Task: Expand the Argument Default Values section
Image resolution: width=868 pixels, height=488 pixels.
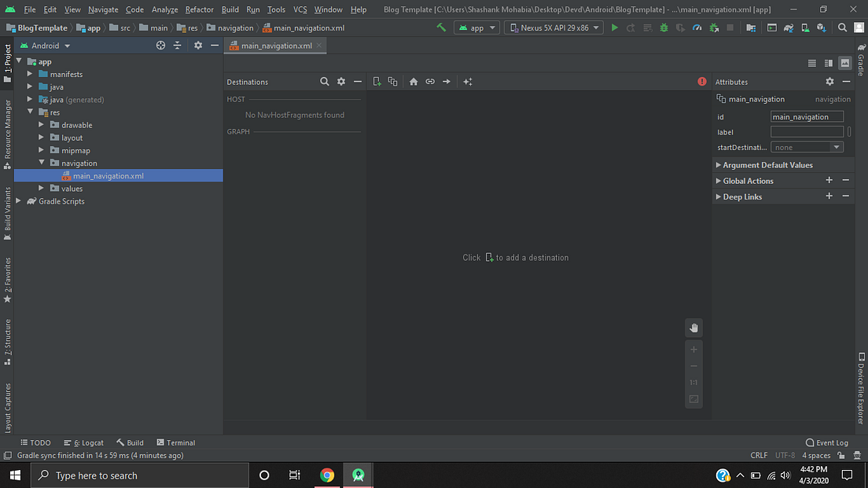Action: [718, 164]
